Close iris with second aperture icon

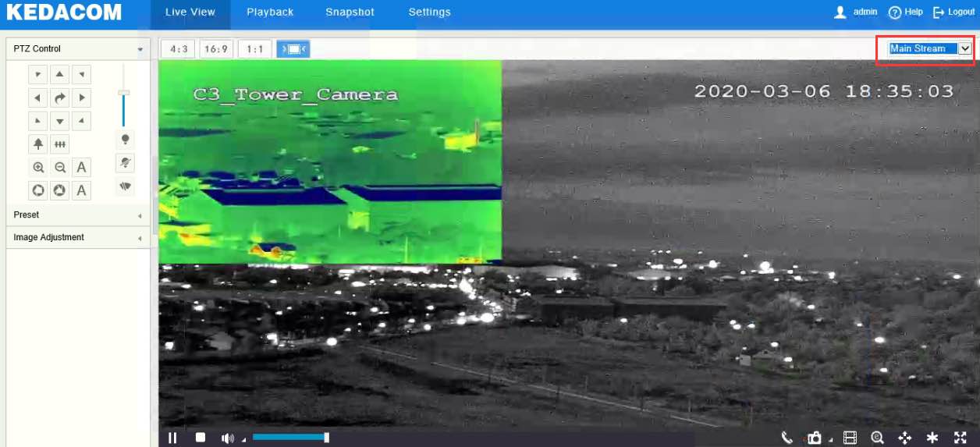[59, 190]
